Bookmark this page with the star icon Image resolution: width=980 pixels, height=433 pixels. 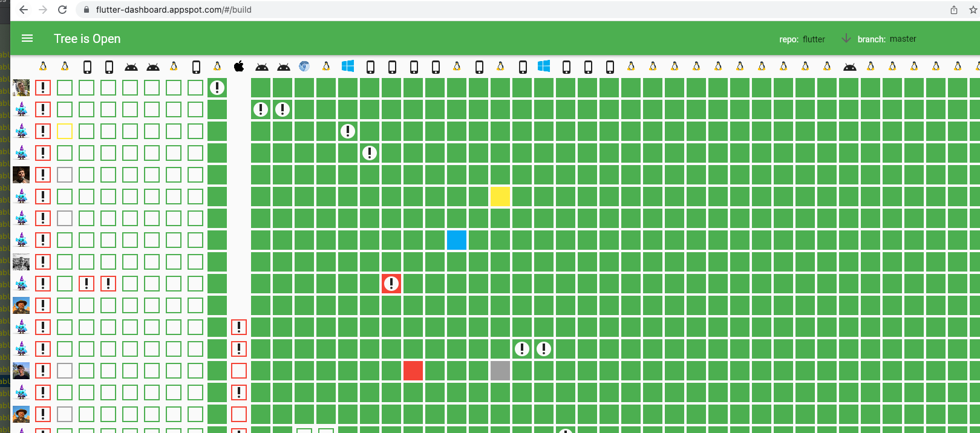point(973,10)
